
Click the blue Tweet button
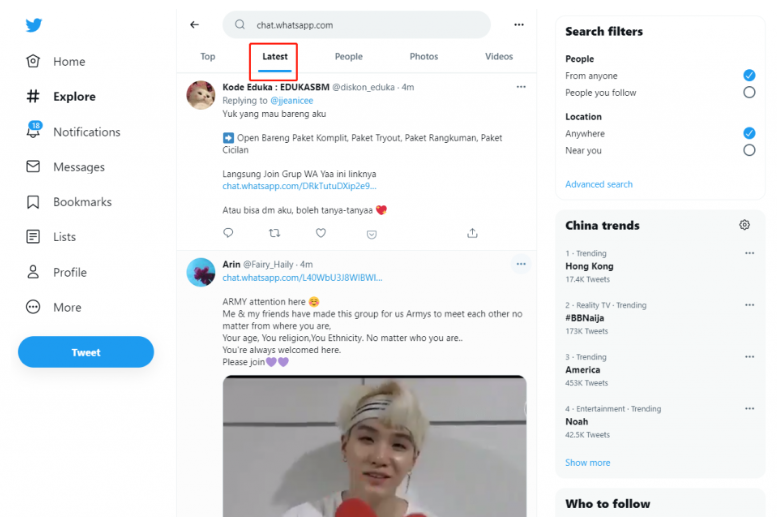(86, 352)
